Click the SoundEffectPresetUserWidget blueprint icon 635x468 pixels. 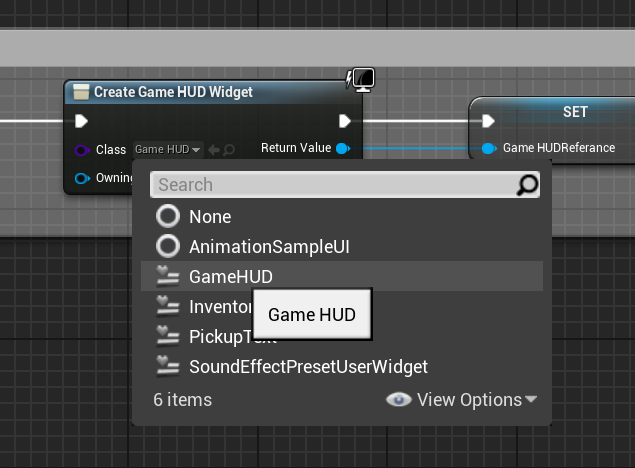pyautogui.click(x=168, y=366)
